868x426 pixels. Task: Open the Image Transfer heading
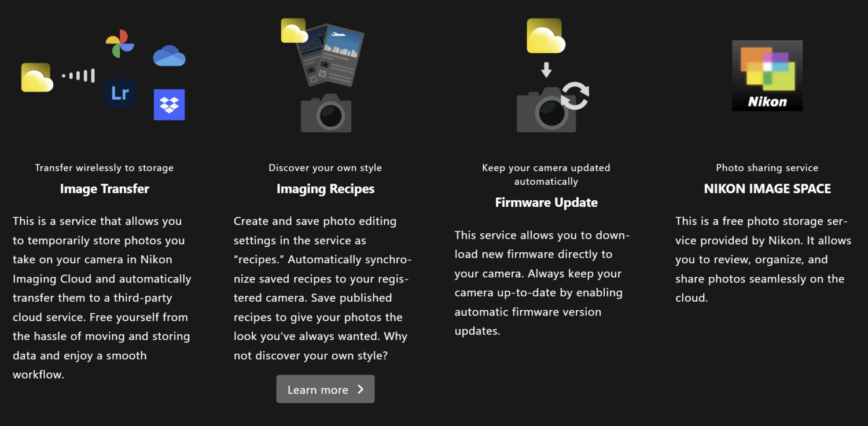point(105,189)
